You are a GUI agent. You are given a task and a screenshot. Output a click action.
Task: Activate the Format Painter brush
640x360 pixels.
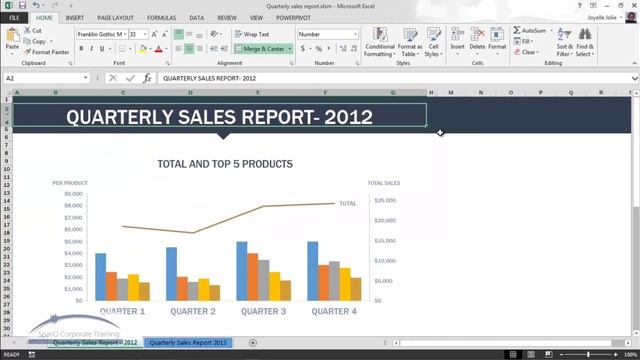pos(27,52)
